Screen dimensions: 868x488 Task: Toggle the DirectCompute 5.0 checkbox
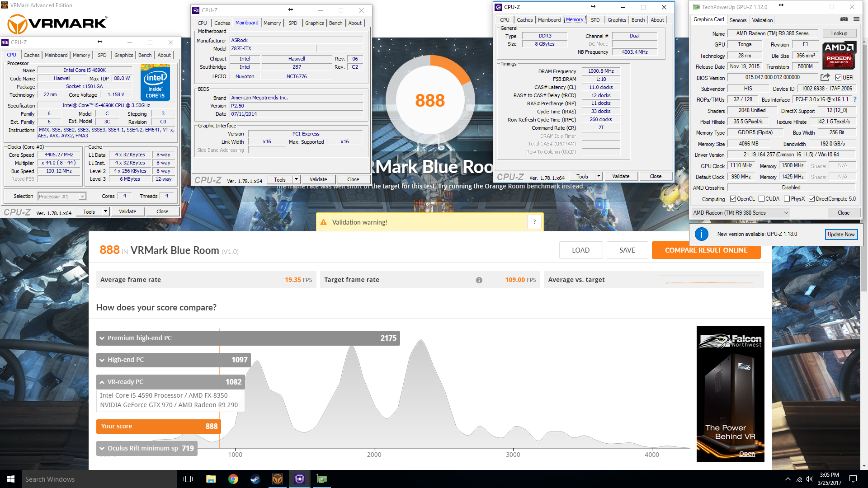pyautogui.click(x=811, y=199)
